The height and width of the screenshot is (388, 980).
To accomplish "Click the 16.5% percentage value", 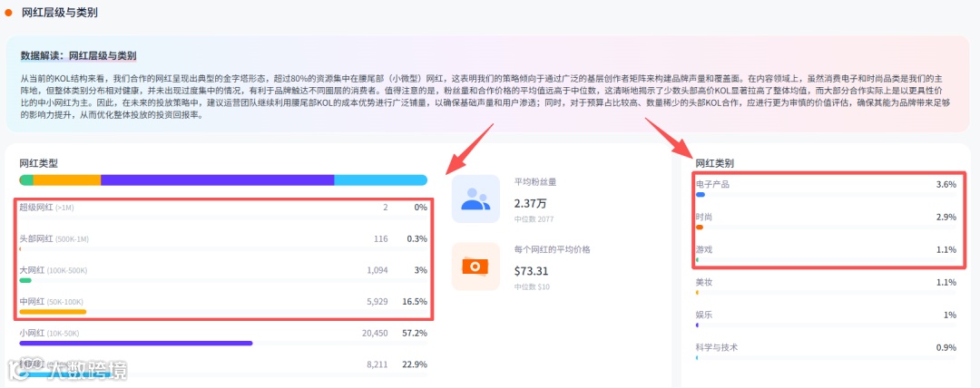I will pyautogui.click(x=415, y=301).
